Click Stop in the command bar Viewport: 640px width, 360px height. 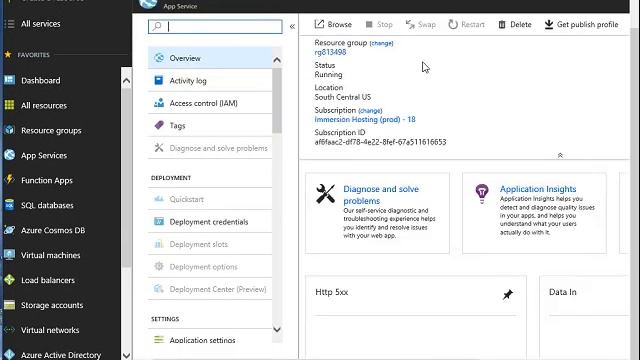tap(379, 24)
